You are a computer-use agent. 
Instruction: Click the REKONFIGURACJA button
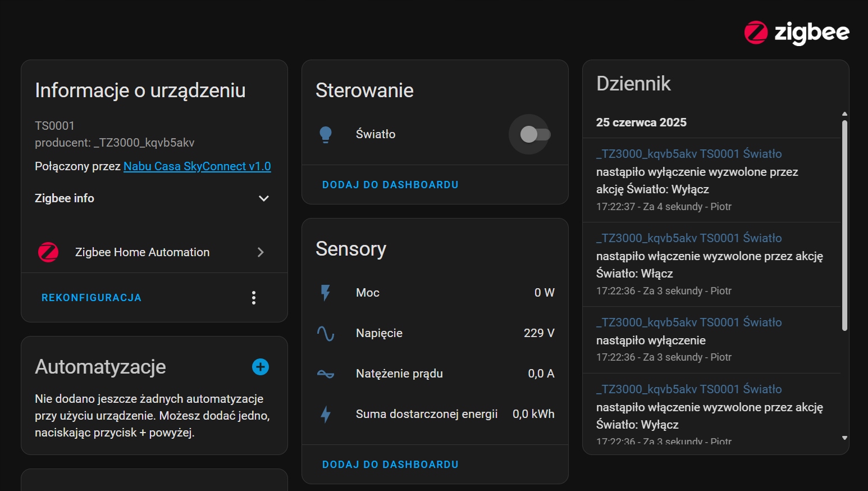(92, 298)
